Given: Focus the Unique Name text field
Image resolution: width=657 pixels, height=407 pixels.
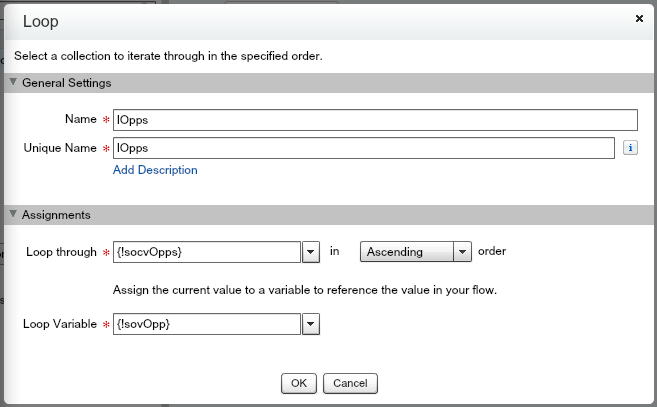Looking at the screenshot, I should click(363, 148).
